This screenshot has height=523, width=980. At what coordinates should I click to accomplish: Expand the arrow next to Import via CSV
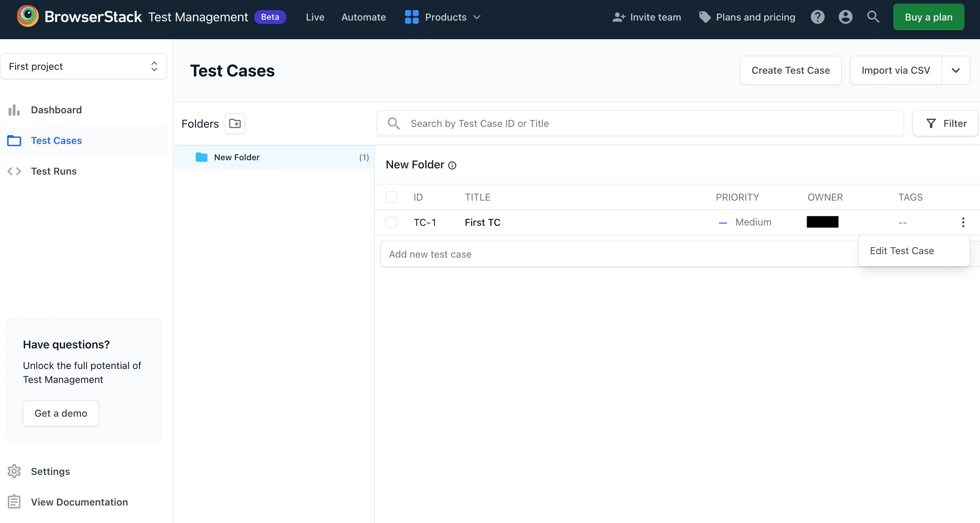tap(956, 70)
